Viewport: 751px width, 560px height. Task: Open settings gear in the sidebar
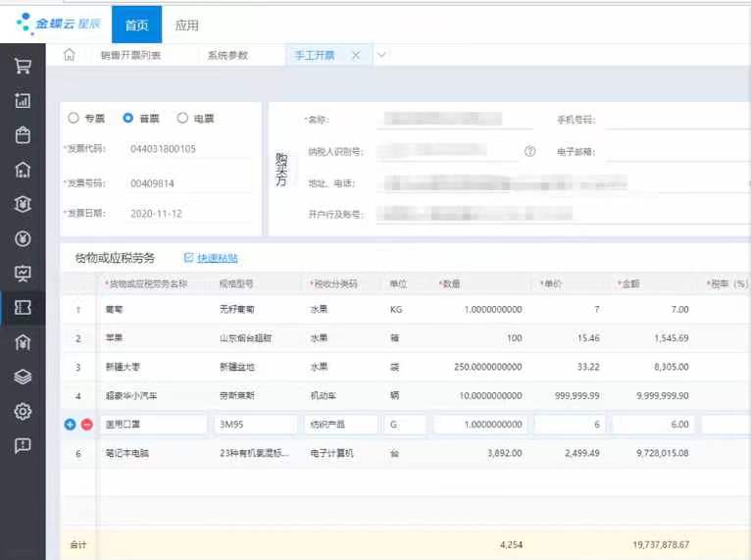click(23, 411)
